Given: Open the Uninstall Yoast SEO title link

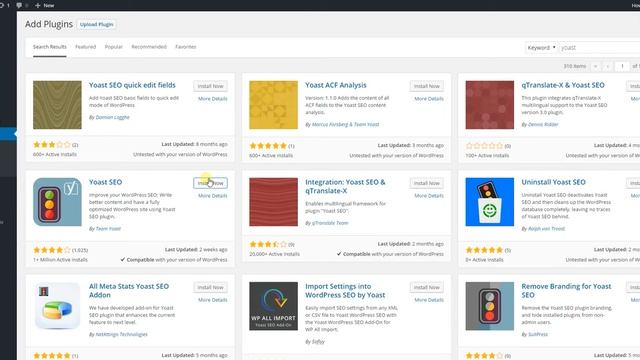Looking at the screenshot, I should (553, 182).
